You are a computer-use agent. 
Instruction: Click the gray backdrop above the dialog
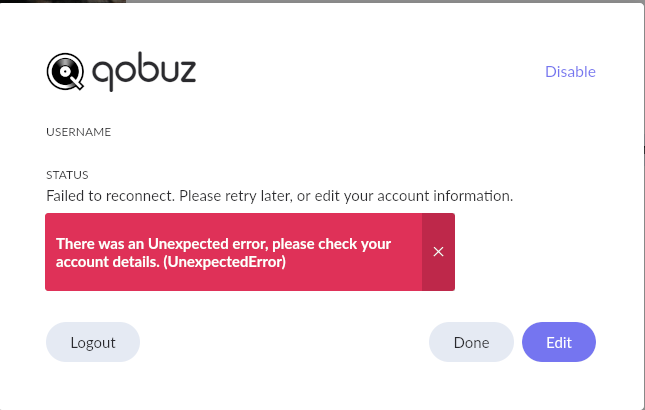pyautogui.click(x=385, y=1)
